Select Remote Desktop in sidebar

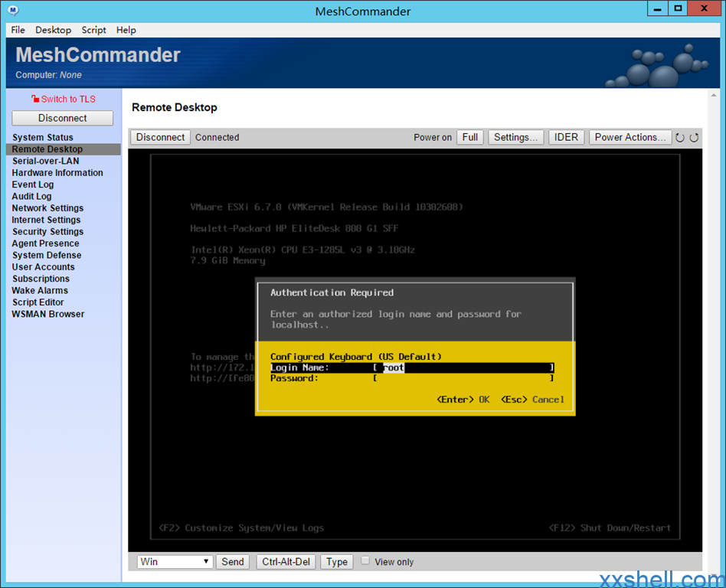pos(64,149)
